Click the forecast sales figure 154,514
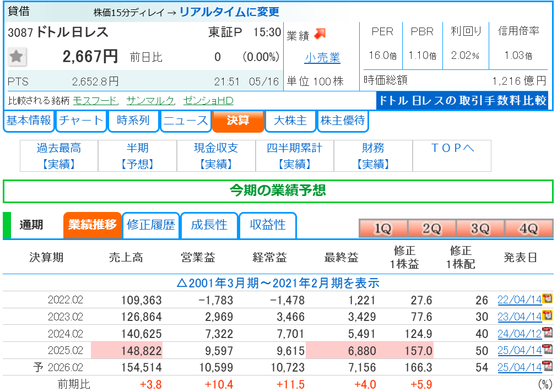The height and width of the screenshot is (392, 557). [x=142, y=368]
